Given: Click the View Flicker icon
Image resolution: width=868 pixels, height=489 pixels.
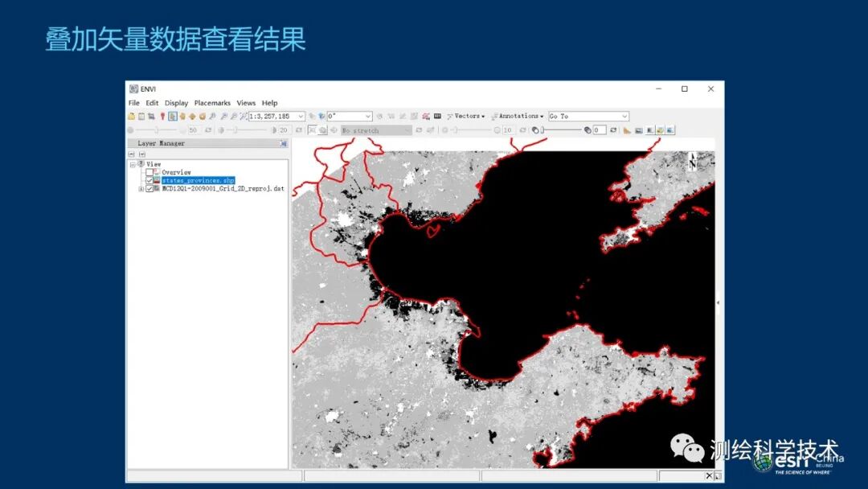Looking at the screenshot, I should [660, 130].
